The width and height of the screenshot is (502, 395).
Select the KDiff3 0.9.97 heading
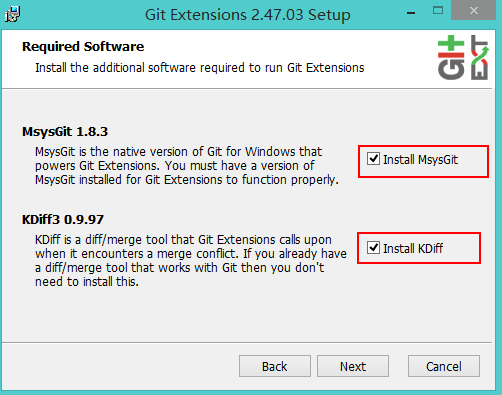tap(63, 219)
